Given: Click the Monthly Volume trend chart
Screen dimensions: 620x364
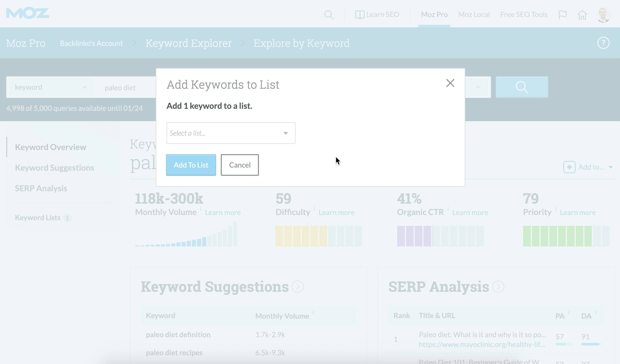Looking at the screenshot, I should pos(186,234).
